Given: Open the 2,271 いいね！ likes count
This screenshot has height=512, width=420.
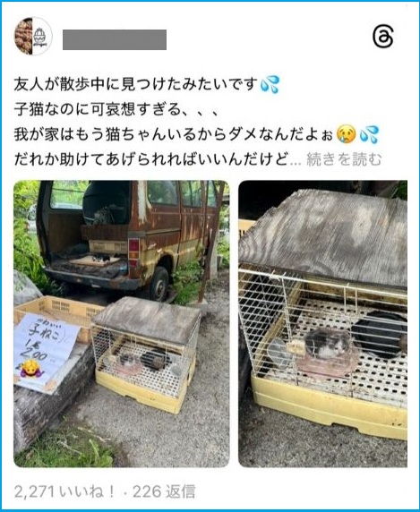Looking at the screenshot, I should 64,491.
